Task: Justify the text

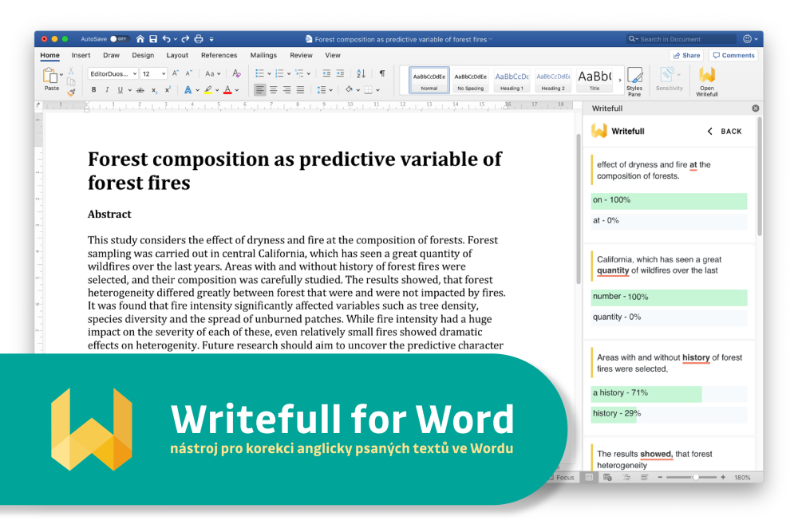Action: [x=300, y=90]
